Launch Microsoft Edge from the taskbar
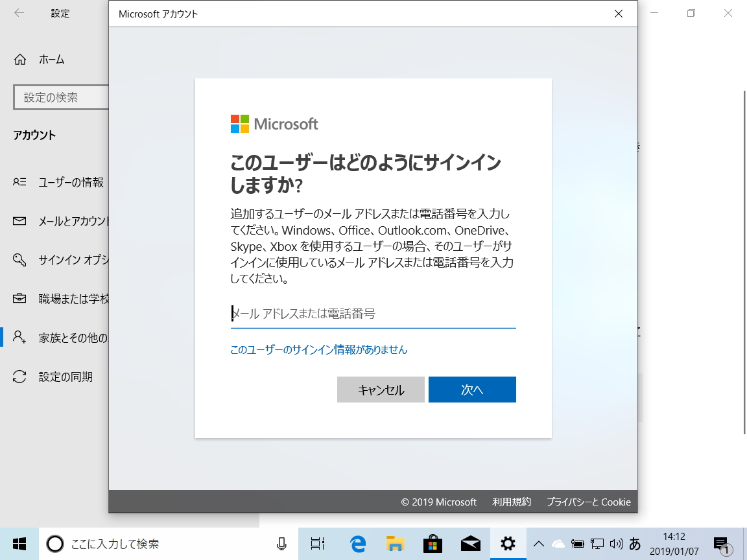Screen dimensions: 747x560 tap(355, 544)
